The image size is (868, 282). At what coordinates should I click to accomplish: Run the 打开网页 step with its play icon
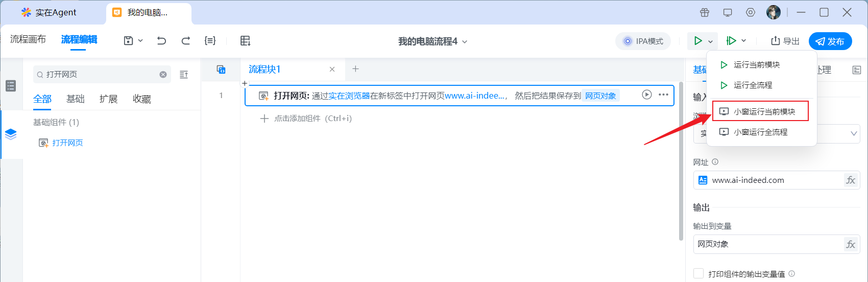646,95
